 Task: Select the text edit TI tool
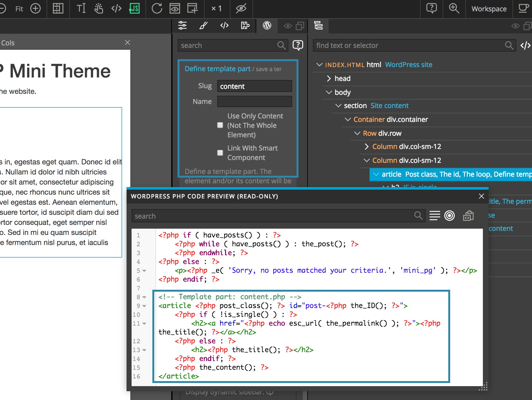click(81, 9)
